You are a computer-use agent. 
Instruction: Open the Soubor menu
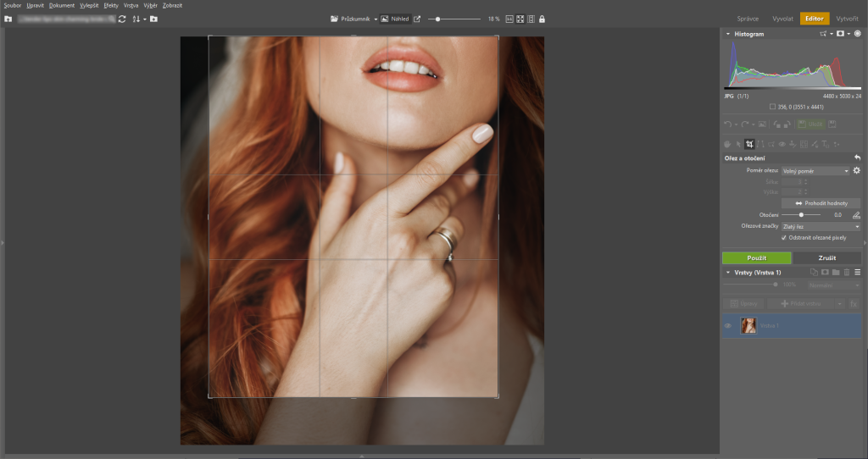[12, 6]
